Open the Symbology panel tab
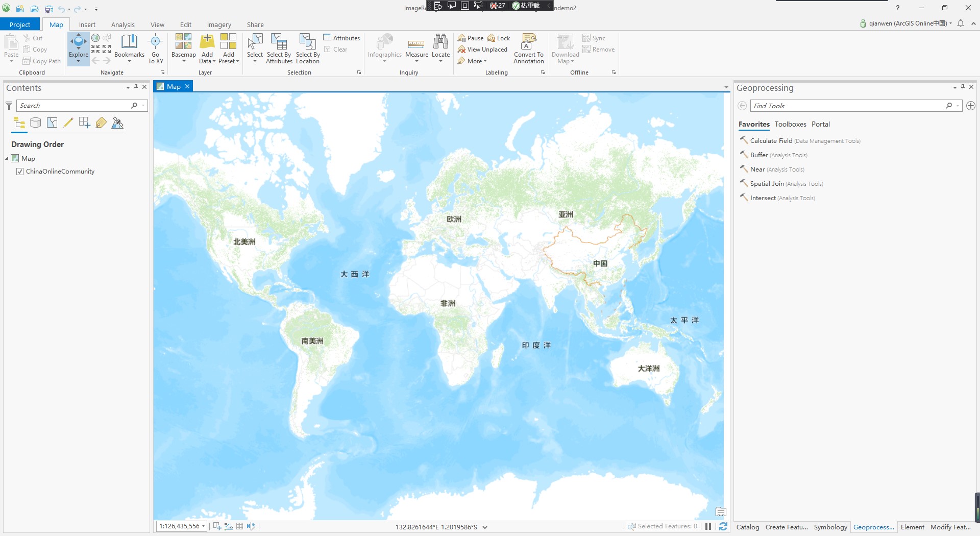Image resolution: width=980 pixels, height=536 pixels. (x=830, y=527)
